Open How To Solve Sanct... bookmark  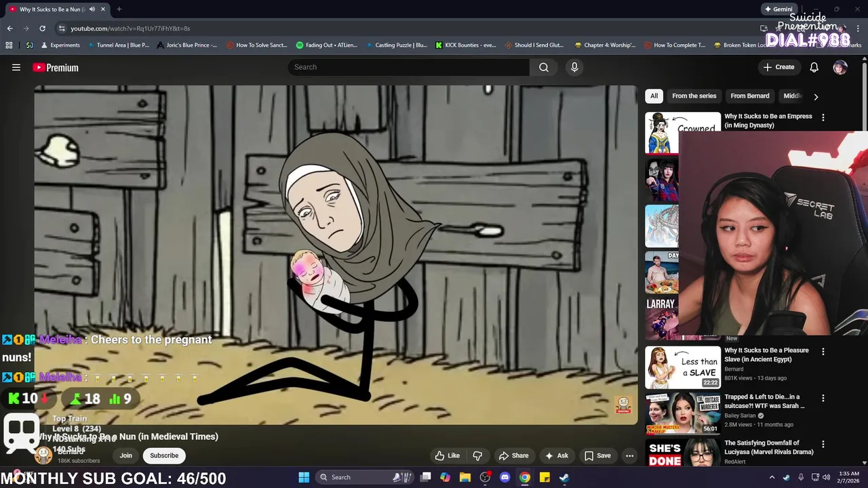tap(257, 45)
